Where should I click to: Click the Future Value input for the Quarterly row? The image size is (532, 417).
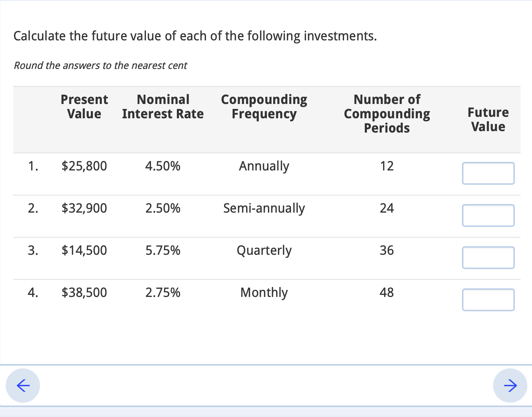[488, 258]
